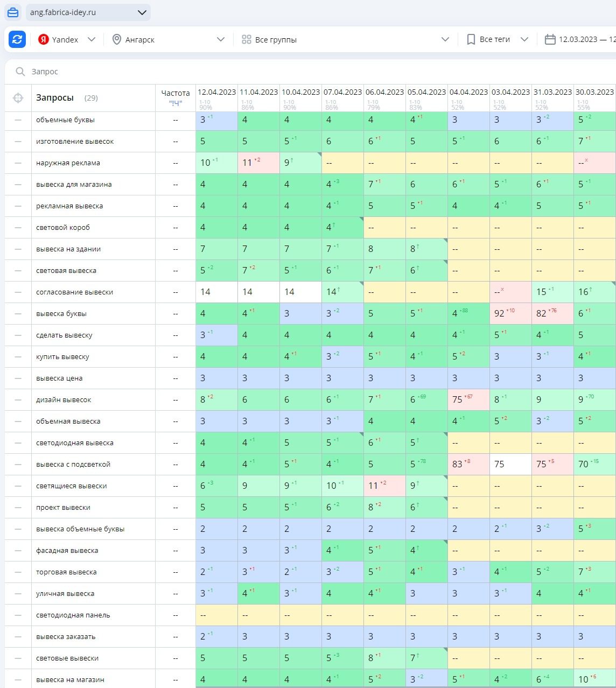The height and width of the screenshot is (688, 616).
Task: Click the Yandex search engine logo
Action: [x=44, y=39]
